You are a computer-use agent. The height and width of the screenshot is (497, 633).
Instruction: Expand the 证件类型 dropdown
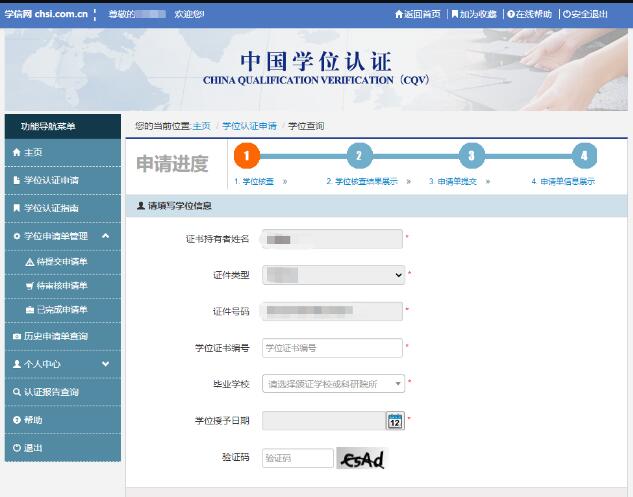333,274
